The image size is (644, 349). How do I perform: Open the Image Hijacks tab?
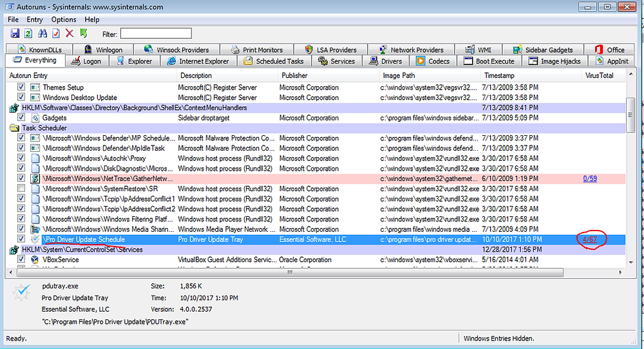555,61
